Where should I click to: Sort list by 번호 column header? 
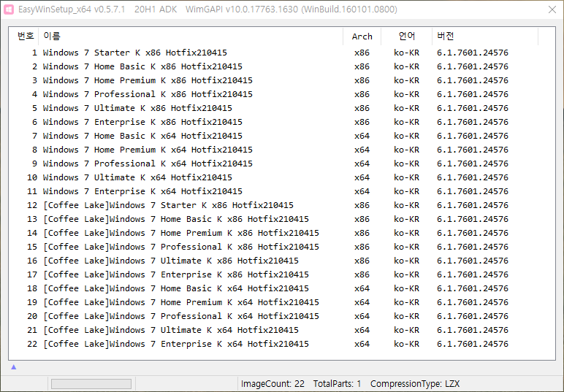pyautogui.click(x=25, y=36)
